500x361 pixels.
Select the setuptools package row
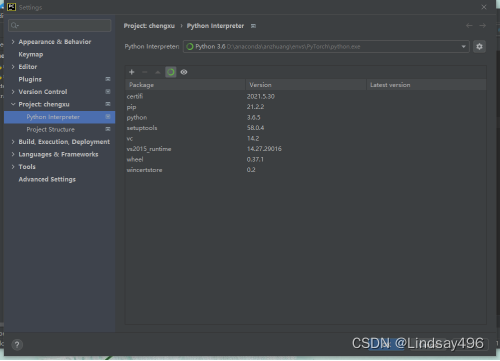click(306, 128)
